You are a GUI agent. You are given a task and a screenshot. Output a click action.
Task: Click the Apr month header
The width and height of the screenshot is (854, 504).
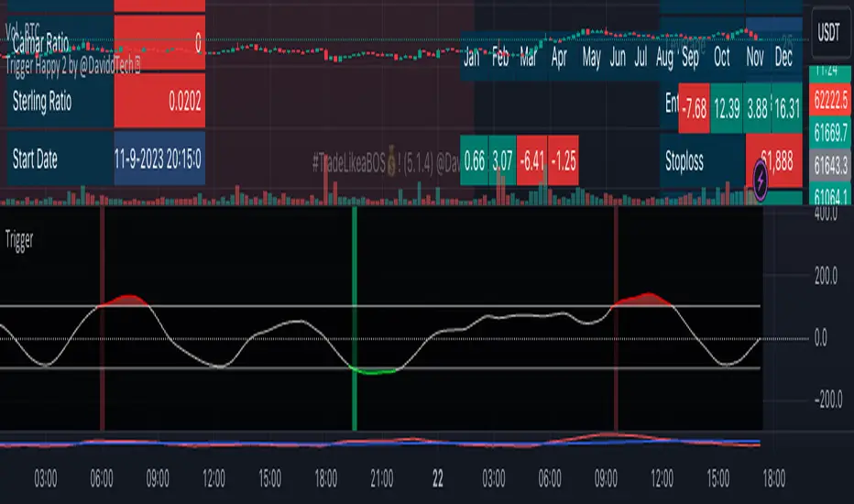pyautogui.click(x=559, y=57)
